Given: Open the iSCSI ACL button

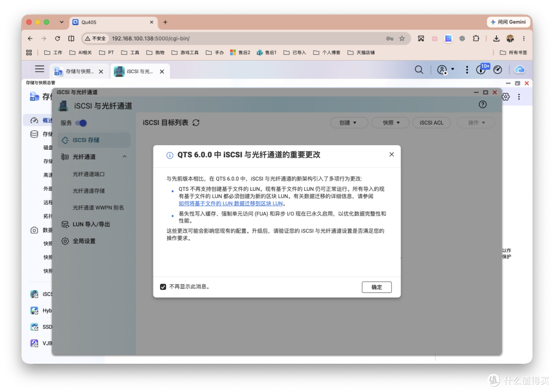Looking at the screenshot, I should pyautogui.click(x=431, y=123).
